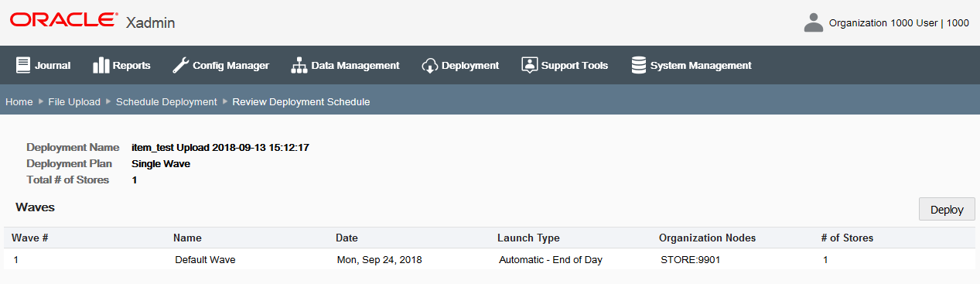Click the Journal notebook icon

pos(23,65)
